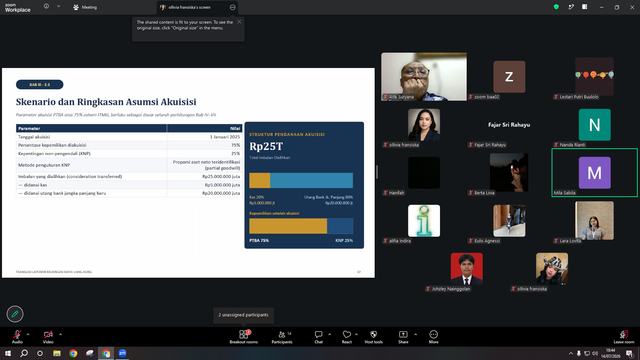This screenshot has width=640, height=360.
Task: Expand the chevron dropdown beside info icon
Action: click(58, 7)
